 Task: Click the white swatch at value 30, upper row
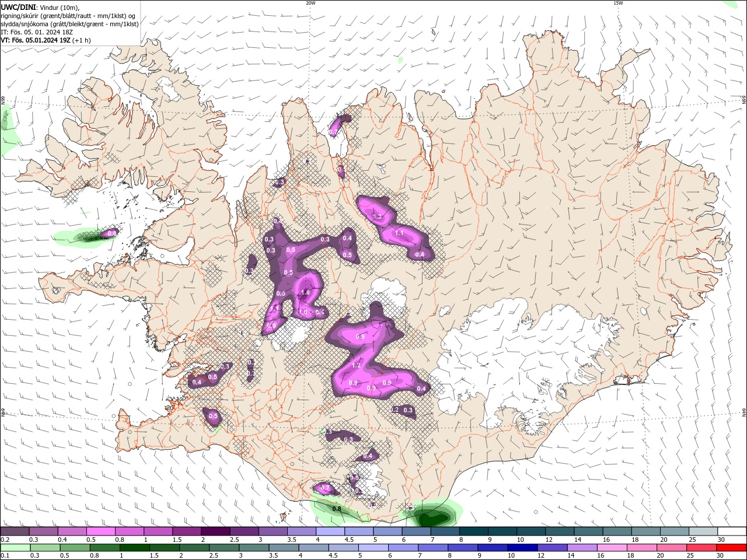(x=732, y=531)
